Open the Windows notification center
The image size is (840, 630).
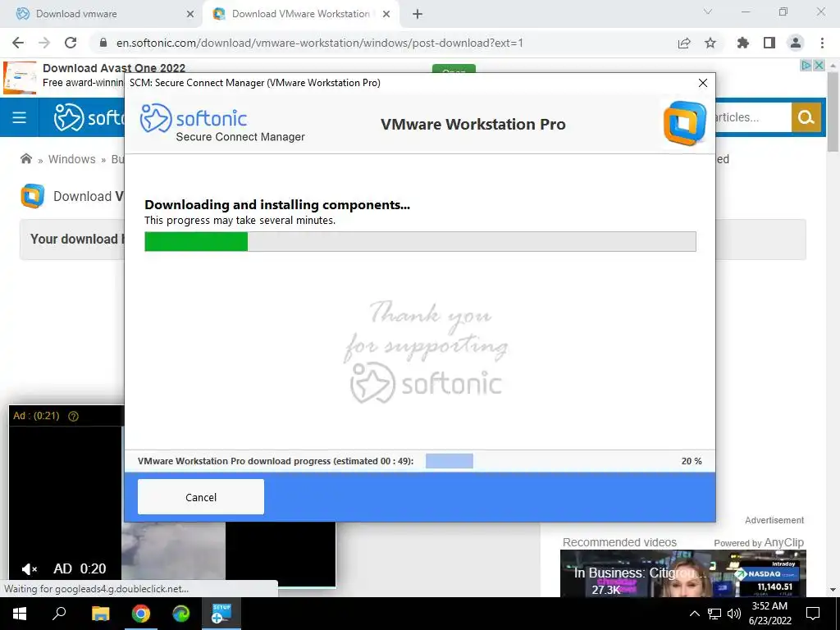pyautogui.click(x=813, y=614)
